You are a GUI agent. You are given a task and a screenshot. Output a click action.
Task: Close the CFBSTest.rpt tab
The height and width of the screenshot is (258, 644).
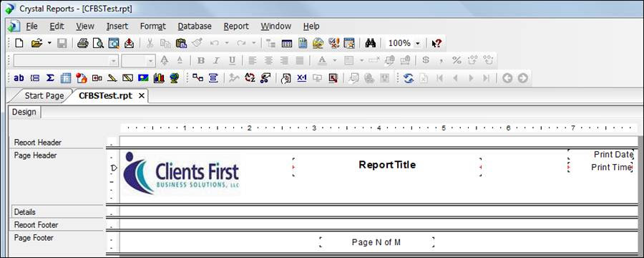(x=141, y=96)
